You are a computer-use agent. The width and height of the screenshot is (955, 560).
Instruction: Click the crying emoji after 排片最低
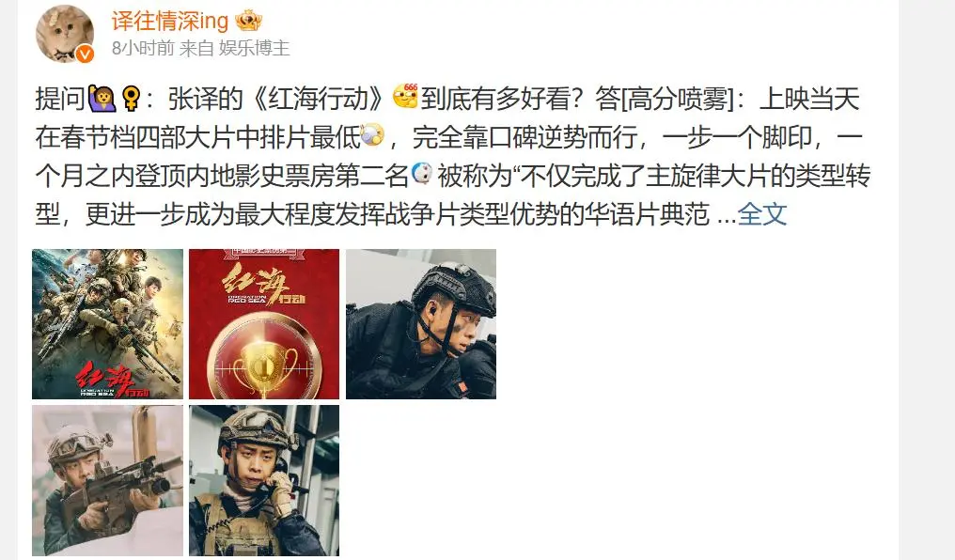pos(372,135)
